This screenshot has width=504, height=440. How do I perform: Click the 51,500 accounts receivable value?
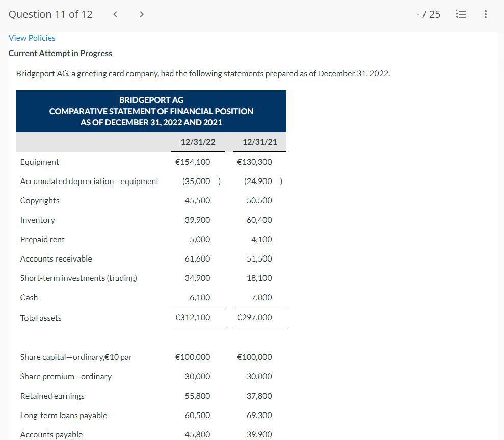tap(259, 258)
